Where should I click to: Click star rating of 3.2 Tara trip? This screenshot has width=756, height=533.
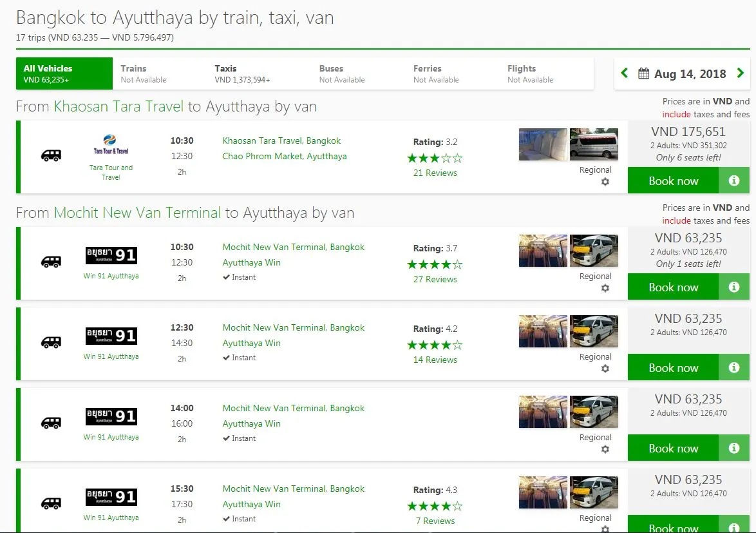435,158
